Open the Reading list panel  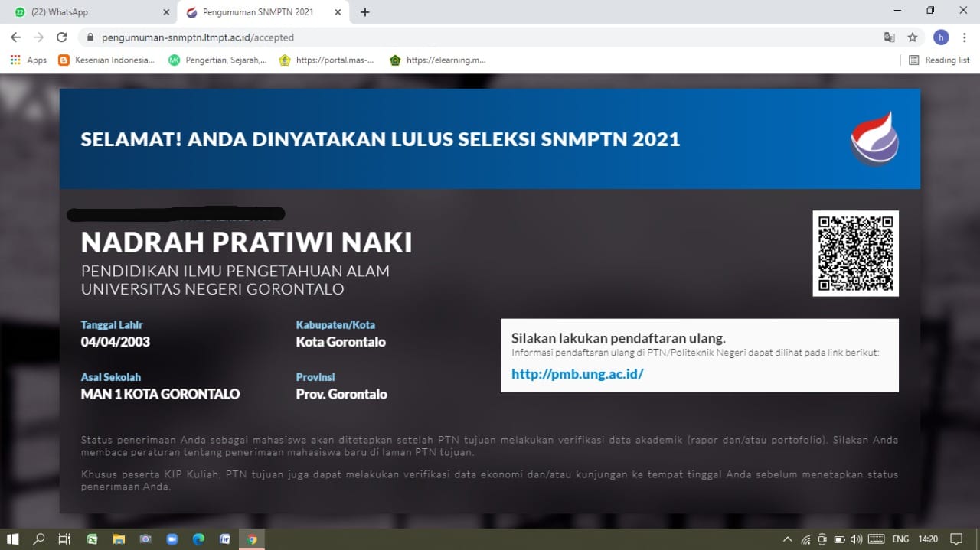939,60
